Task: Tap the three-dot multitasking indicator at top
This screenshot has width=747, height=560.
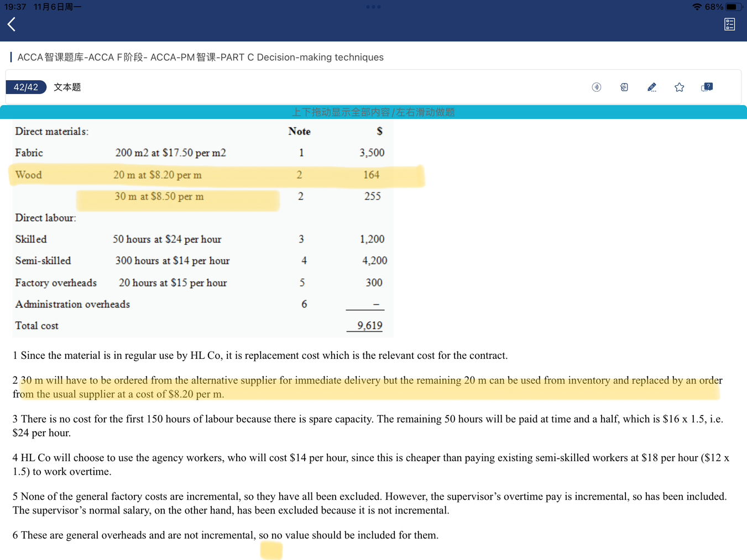Action: pyautogui.click(x=373, y=7)
